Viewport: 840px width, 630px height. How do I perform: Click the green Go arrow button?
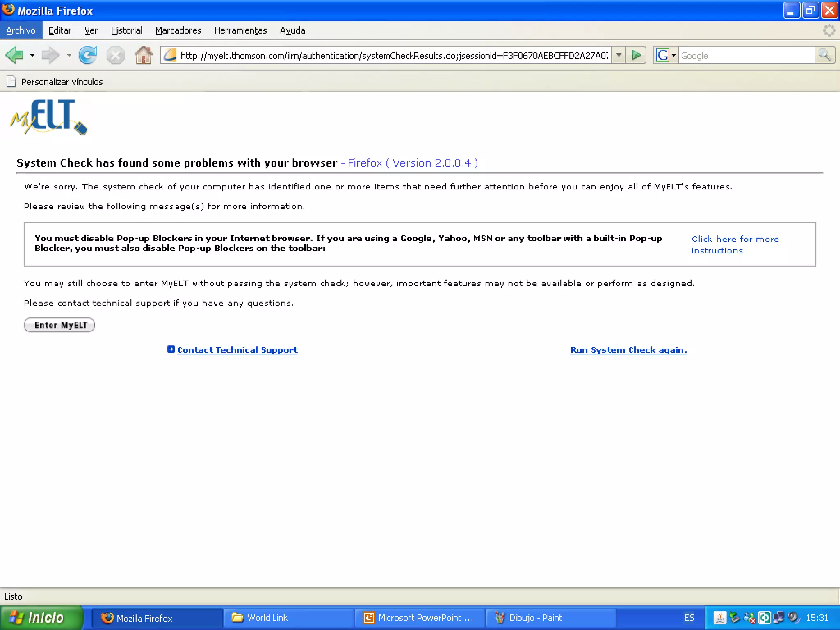coord(636,55)
